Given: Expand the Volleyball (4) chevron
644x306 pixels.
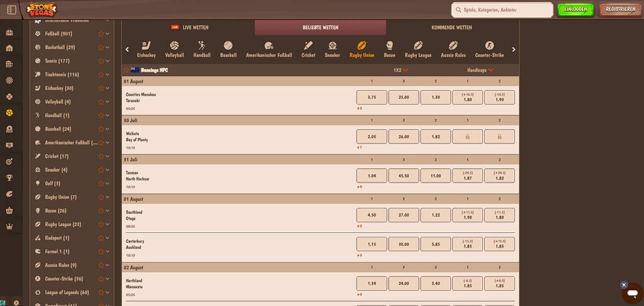Looking at the screenshot, I should click(x=108, y=101).
